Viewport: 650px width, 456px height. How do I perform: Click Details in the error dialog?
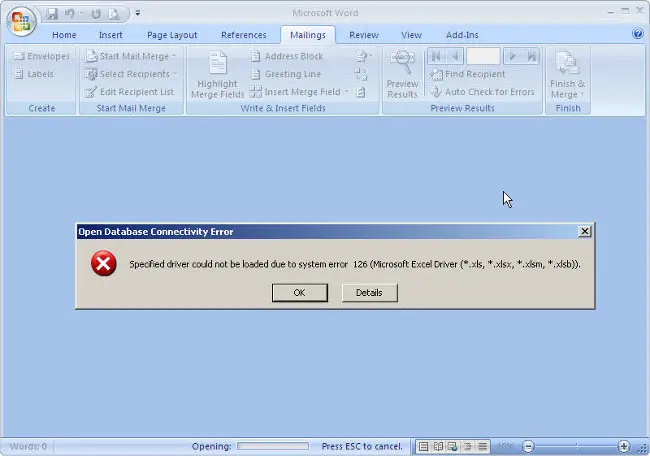pyautogui.click(x=369, y=293)
